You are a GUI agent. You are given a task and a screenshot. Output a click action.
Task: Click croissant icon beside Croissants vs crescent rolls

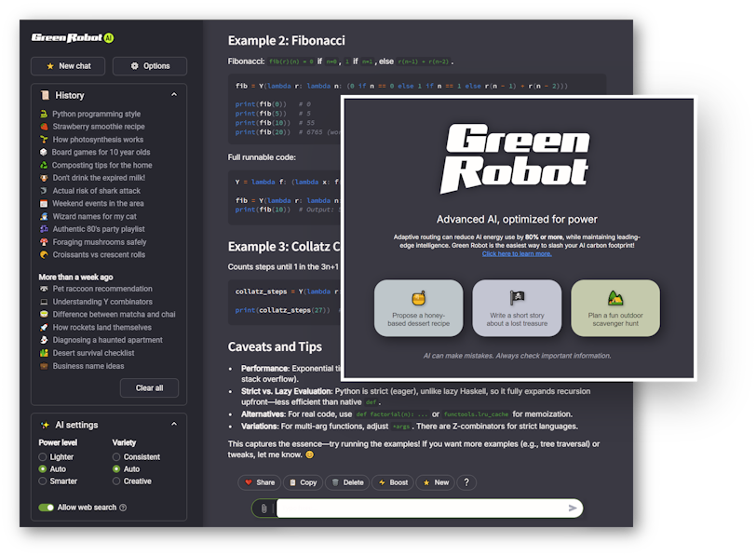(44, 254)
